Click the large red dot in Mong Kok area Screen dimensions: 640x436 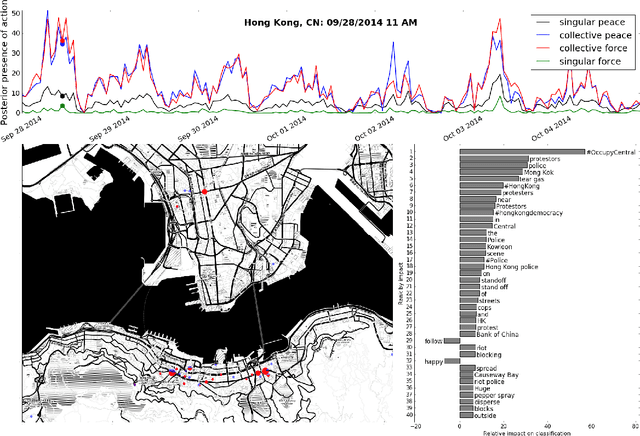[203, 190]
